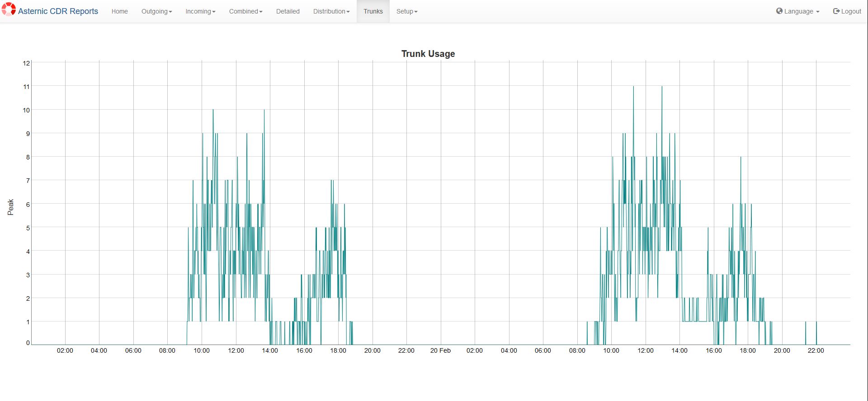Open the Detailed report page
Screen dimensions: 868x401
click(x=288, y=11)
